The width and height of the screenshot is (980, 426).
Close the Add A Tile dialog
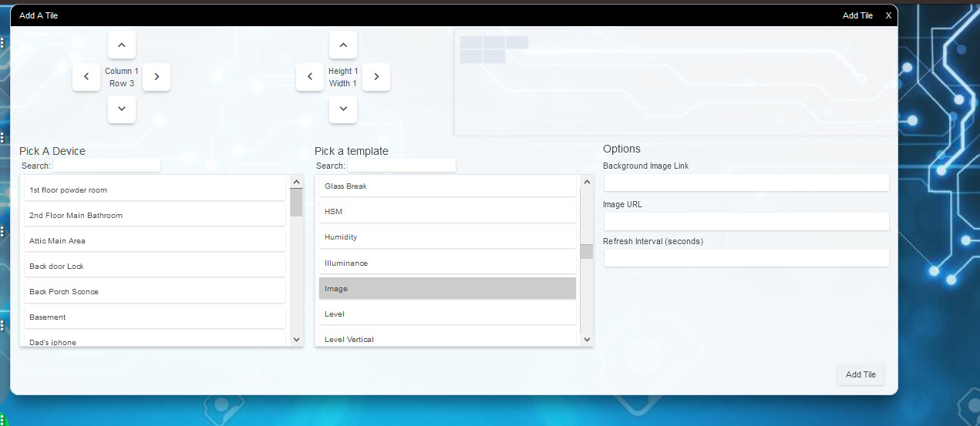coord(888,15)
